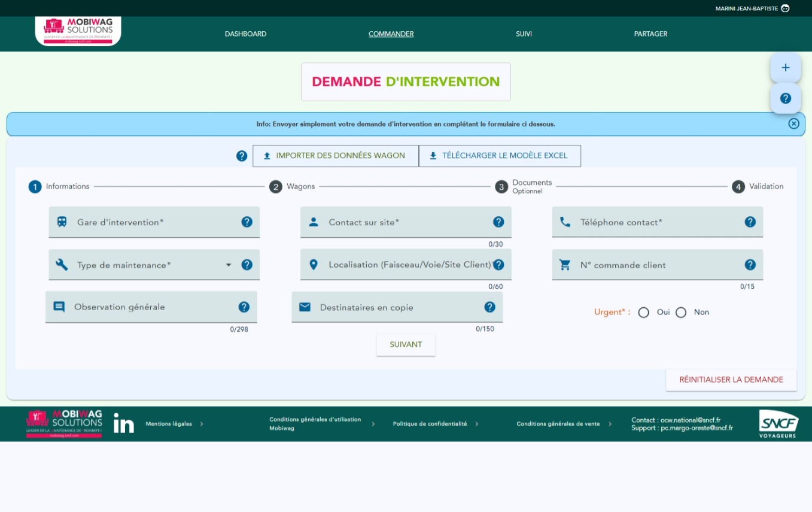
Task: Click Réinitialiser la demande button
Action: pyautogui.click(x=731, y=380)
